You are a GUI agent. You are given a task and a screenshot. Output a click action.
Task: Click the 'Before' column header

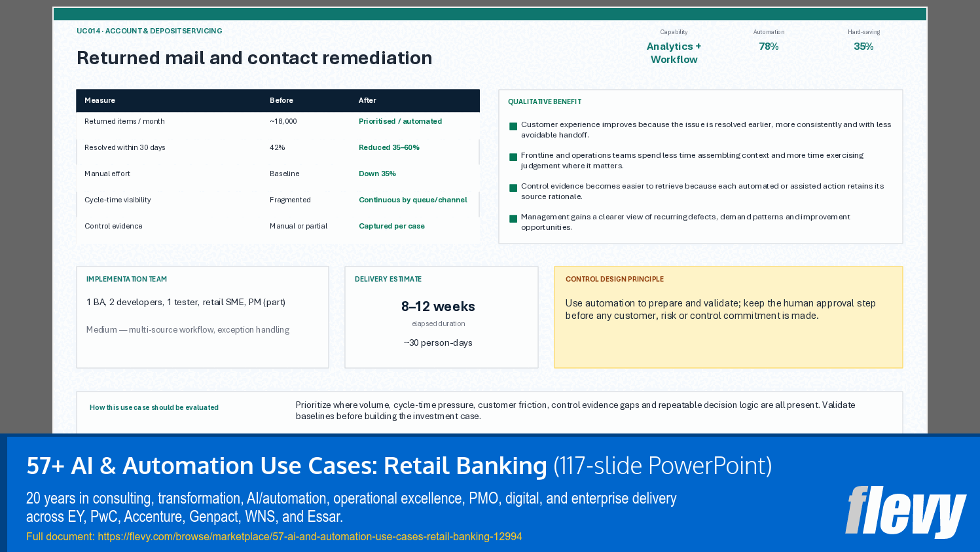point(281,100)
